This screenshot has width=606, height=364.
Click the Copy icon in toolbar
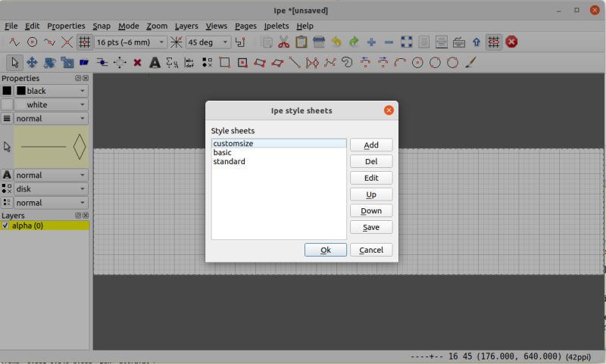267,42
